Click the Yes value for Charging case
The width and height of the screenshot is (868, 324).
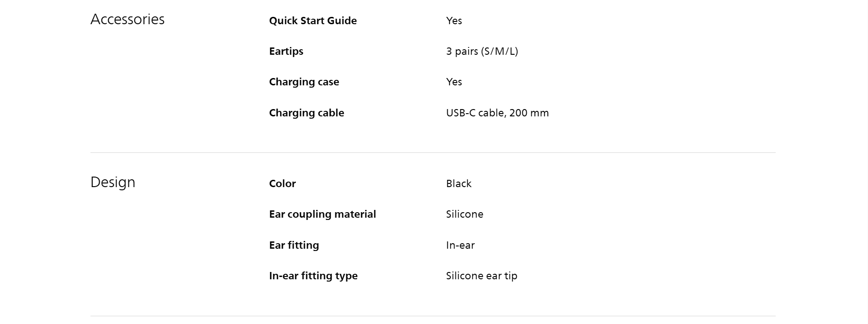454,82
